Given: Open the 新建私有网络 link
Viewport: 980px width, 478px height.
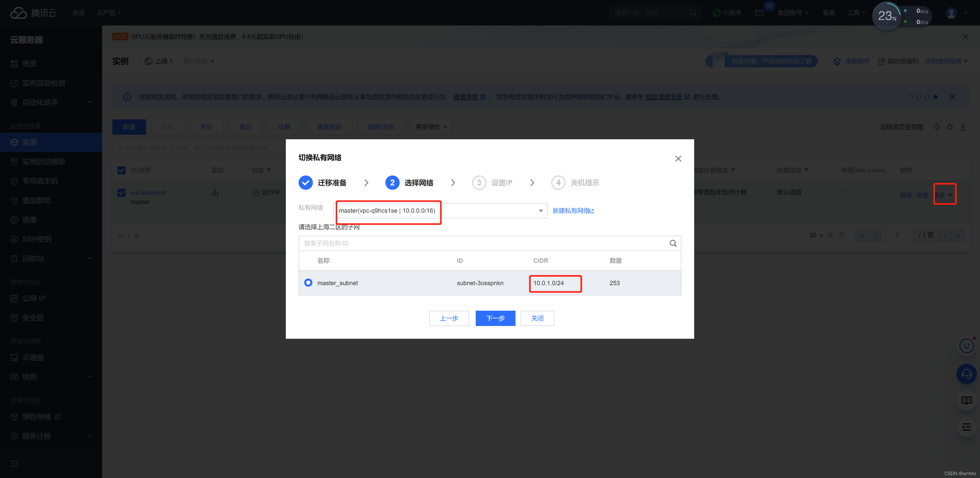Looking at the screenshot, I should (573, 211).
